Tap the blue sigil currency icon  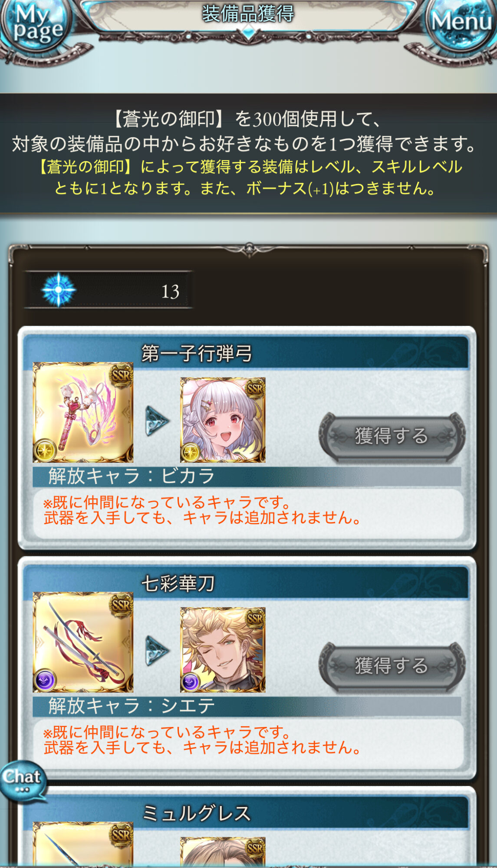pos(58,290)
